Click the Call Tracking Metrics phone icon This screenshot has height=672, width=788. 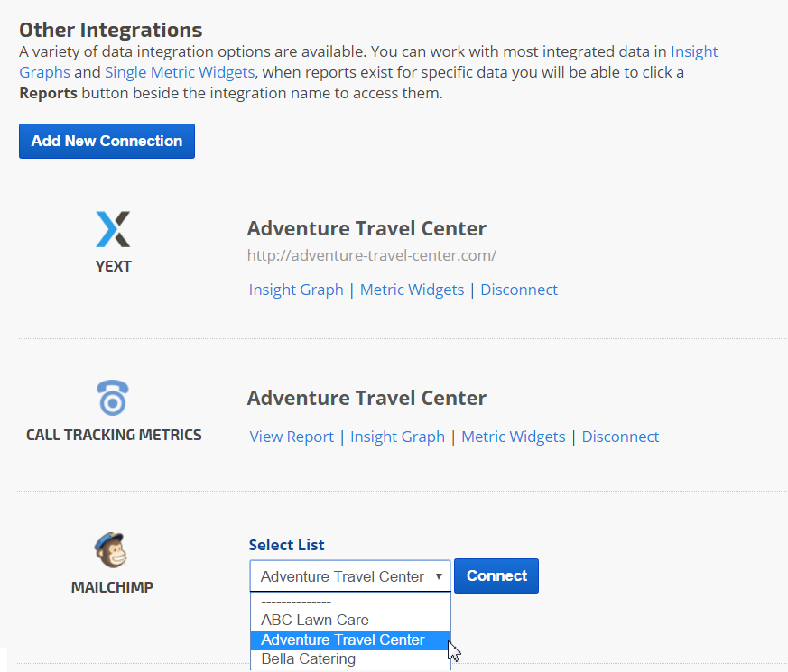[114, 398]
